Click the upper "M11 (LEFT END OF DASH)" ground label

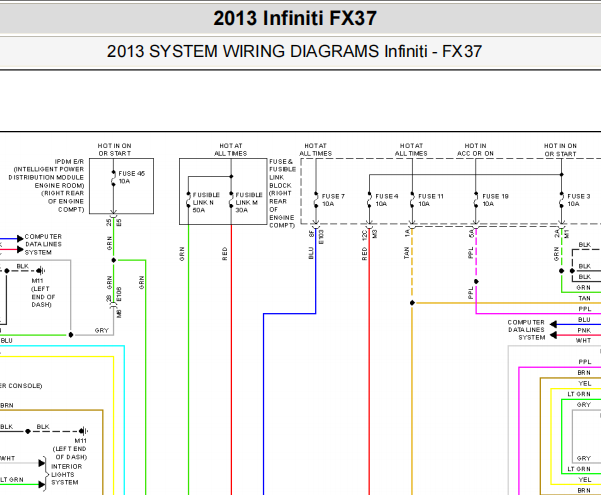click(x=43, y=293)
